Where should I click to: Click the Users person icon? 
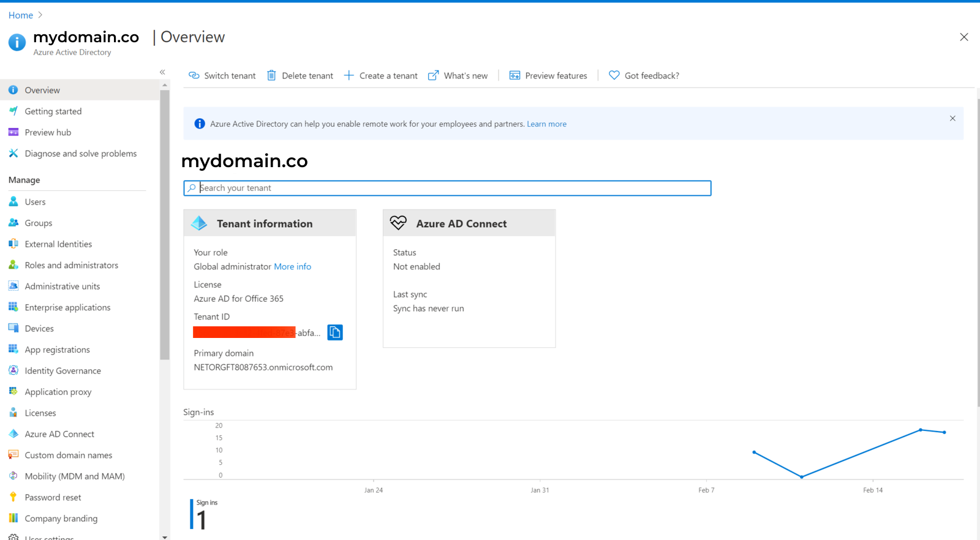13,201
